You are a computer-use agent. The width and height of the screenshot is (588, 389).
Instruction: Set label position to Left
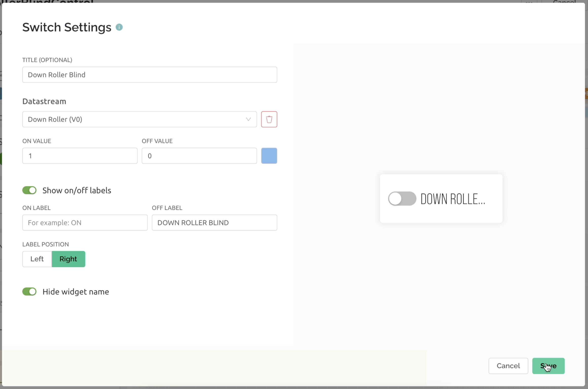click(37, 259)
